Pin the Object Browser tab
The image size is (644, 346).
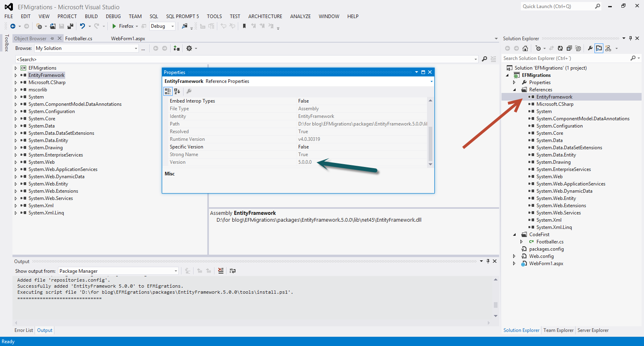[52, 38]
